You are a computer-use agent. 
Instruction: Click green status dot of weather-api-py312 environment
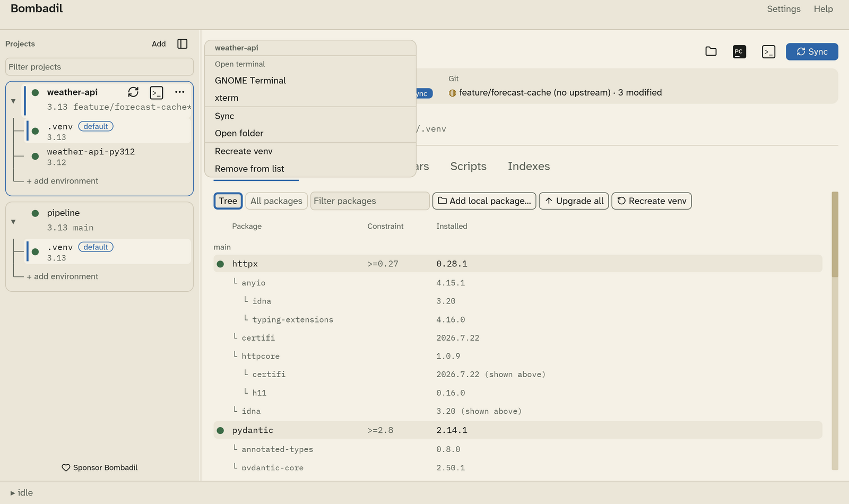(x=35, y=156)
